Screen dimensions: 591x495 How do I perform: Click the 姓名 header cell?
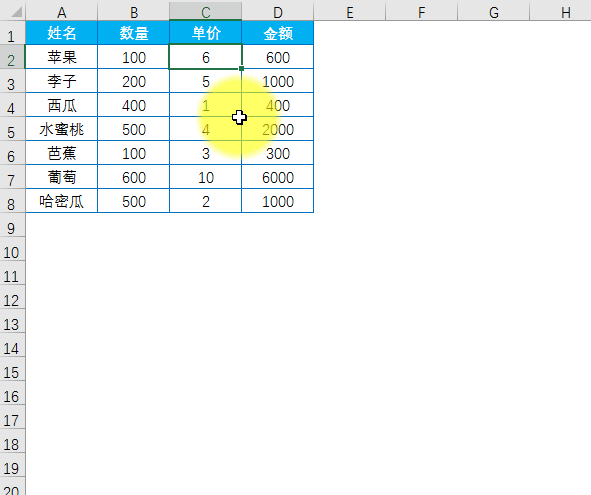(x=61, y=33)
